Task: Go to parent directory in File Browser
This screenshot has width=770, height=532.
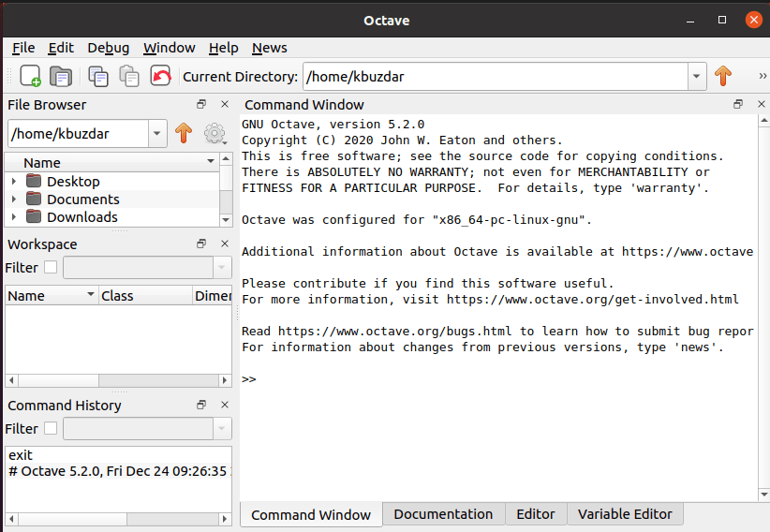Action: pos(184,133)
